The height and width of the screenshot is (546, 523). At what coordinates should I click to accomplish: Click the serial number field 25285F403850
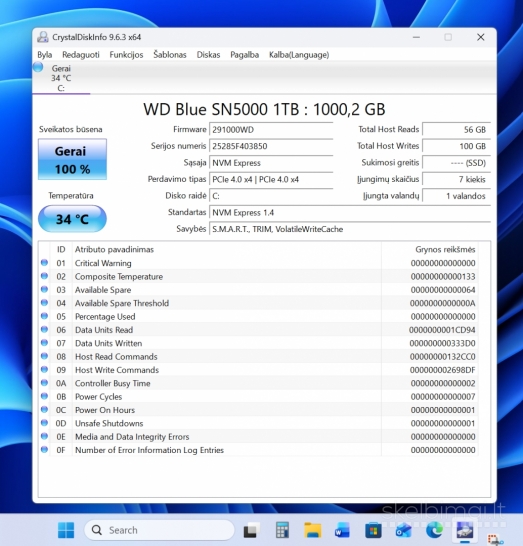click(x=271, y=146)
